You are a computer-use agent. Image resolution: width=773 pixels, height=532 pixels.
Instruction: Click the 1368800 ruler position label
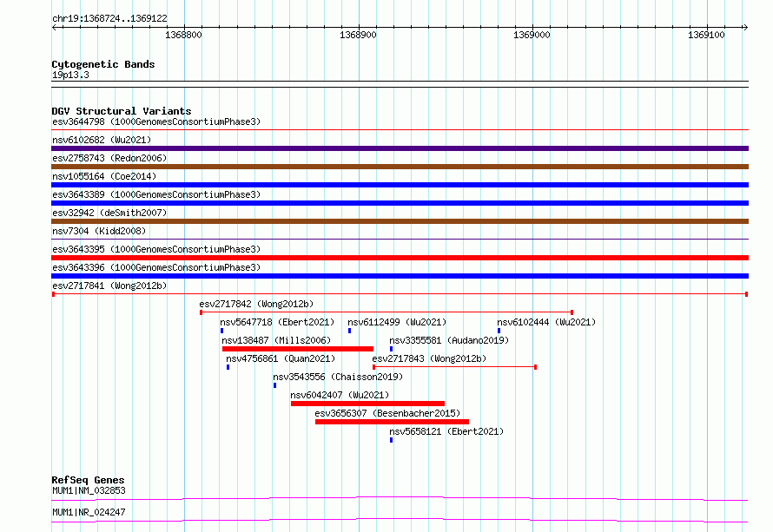(183, 35)
